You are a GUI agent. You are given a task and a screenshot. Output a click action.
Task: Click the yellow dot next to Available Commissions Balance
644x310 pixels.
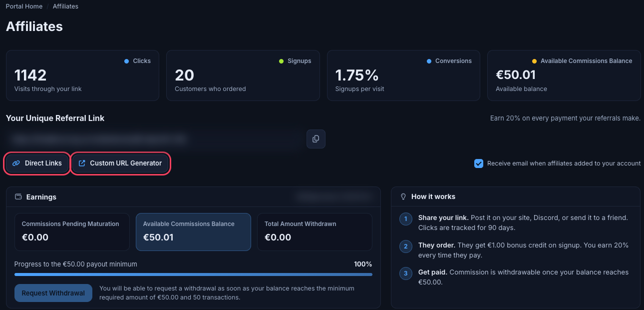click(534, 61)
